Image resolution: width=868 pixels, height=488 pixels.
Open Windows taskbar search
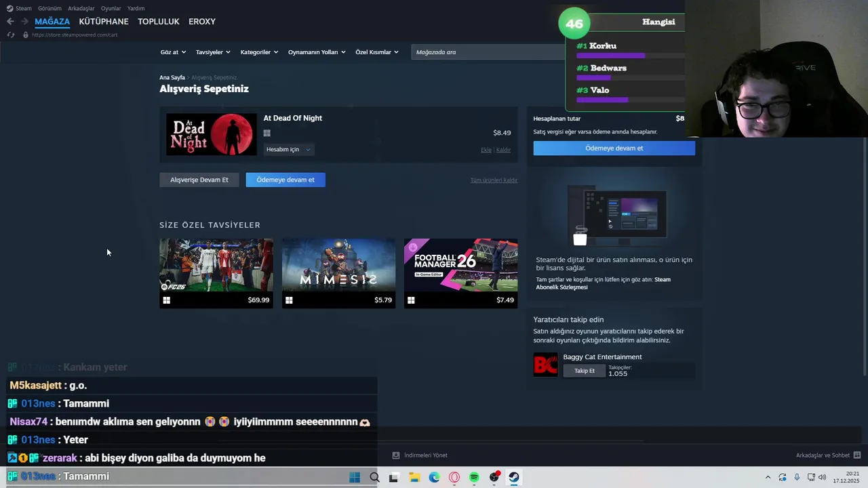(x=374, y=477)
